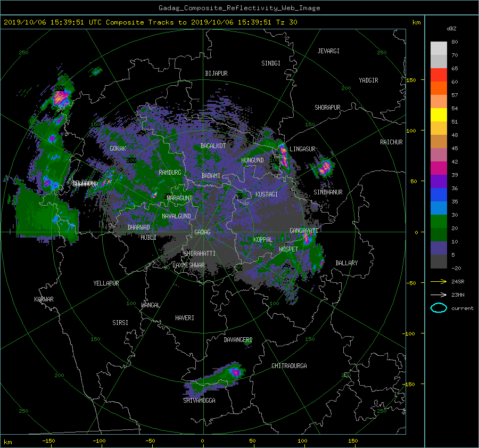Click the HANGAL label
This screenshot has height=448, width=479.
tap(150, 305)
